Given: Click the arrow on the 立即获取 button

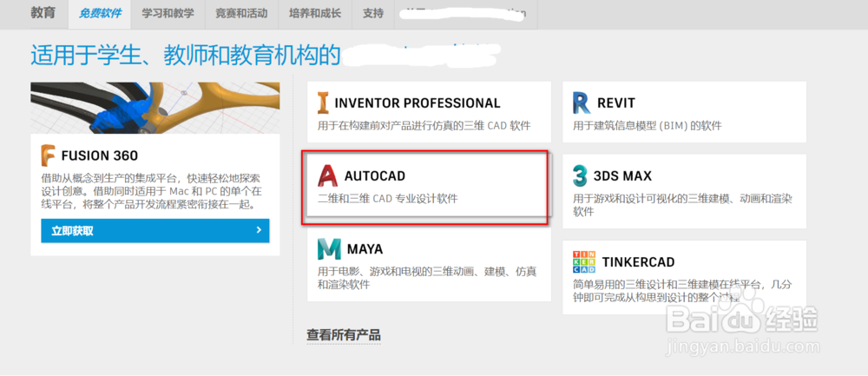Looking at the screenshot, I should click(259, 230).
